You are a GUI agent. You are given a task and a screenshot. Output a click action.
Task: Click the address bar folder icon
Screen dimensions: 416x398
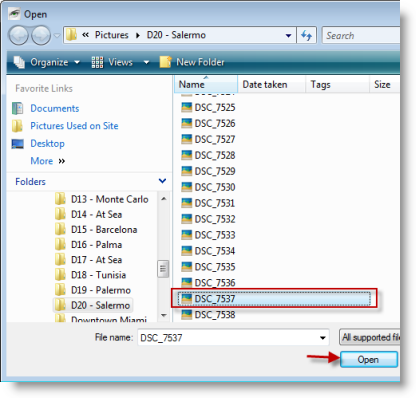click(71, 35)
